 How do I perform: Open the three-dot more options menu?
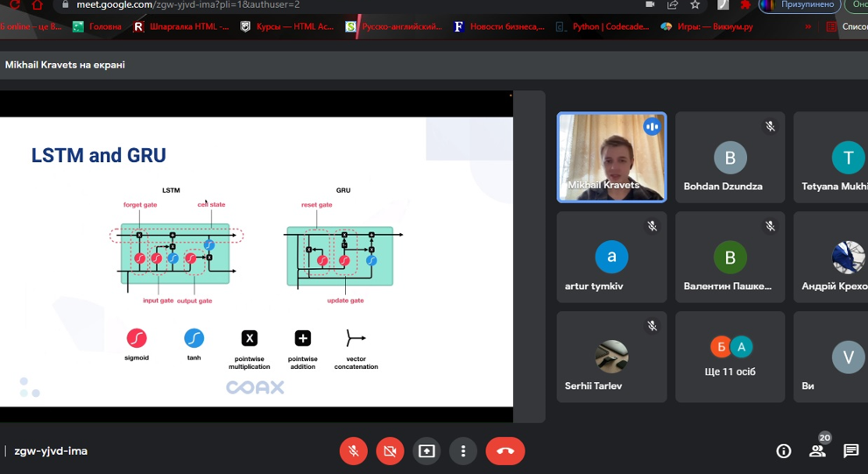tap(463, 450)
